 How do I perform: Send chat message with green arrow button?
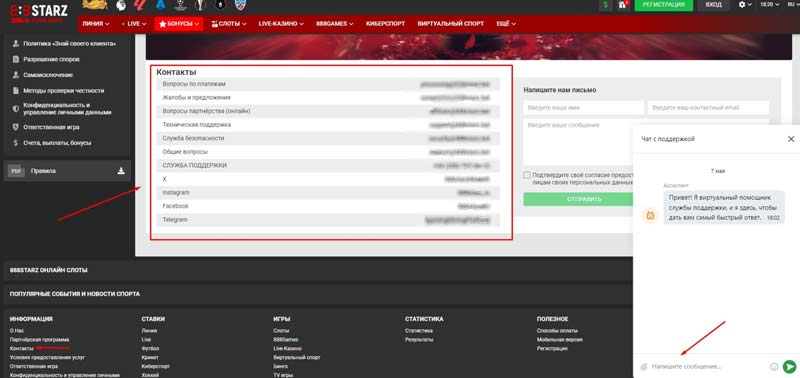789,366
